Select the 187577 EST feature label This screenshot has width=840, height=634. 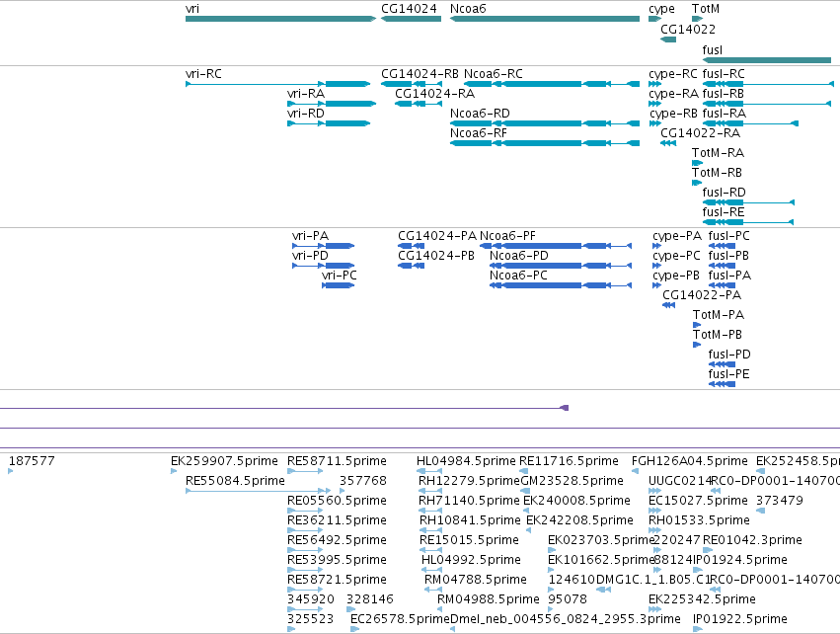tap(32, 461)
